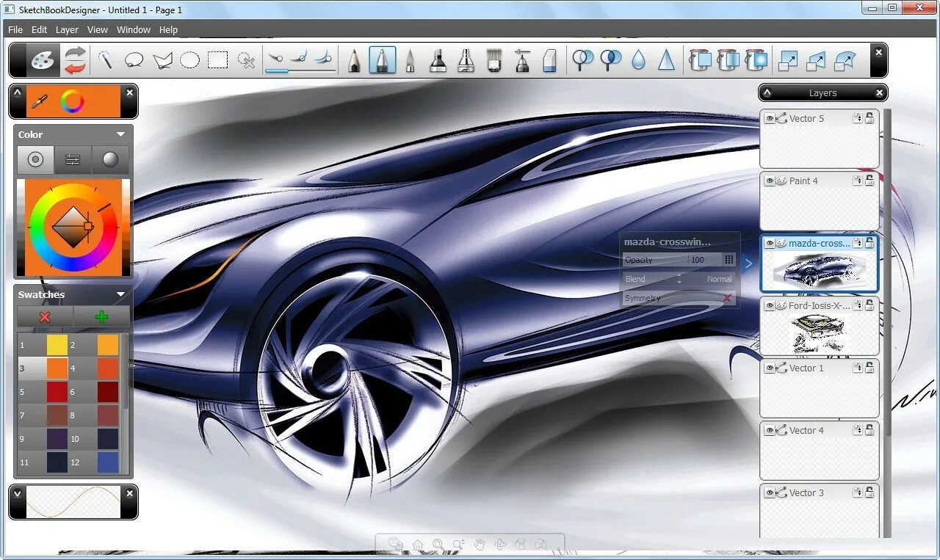Hide the Vector 4 layer
940x560 pixels.
click(x=770, y=430)
